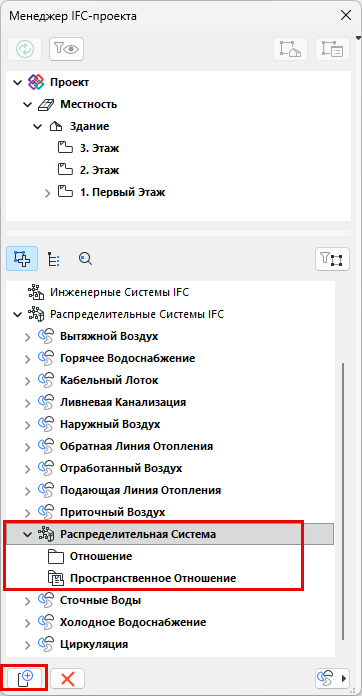362x696 pixels.
Task: Select the Приточный Воздух row text
Action: tap(113, 512)
